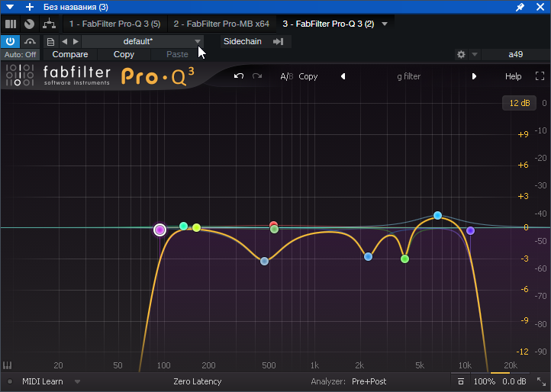Switch to 1 - FabFilter Pro-Q 3 (5) tab
Viewport: 551px width, 392px height.
[114, 24]
